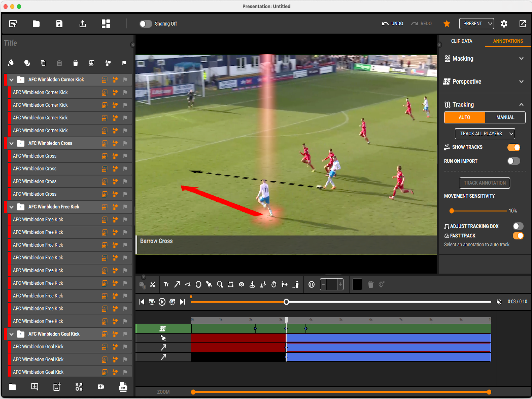Add video clip with camera plus icon

[101, 387]
